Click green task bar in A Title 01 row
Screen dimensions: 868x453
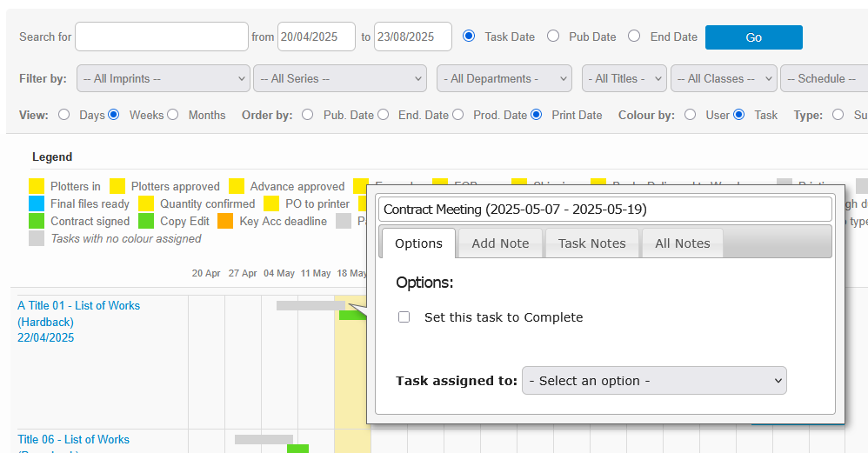click(352, 316)
